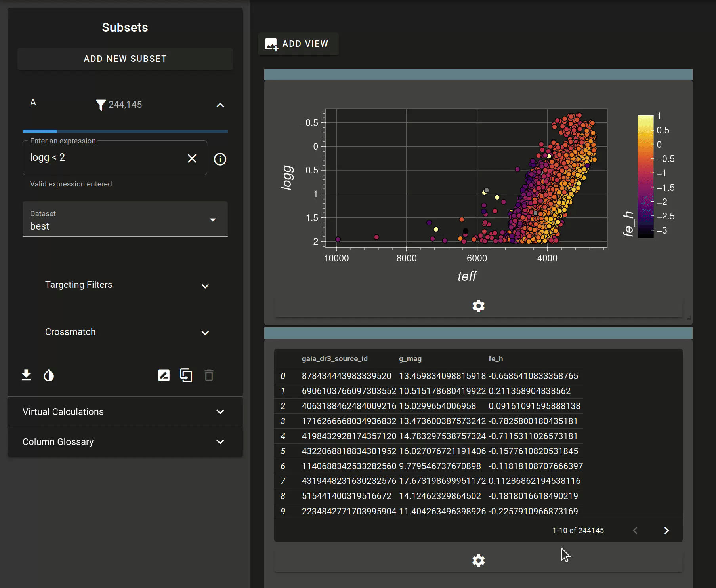Open table view settings gear
Screen dimensions: 716x588
point(478,560)
